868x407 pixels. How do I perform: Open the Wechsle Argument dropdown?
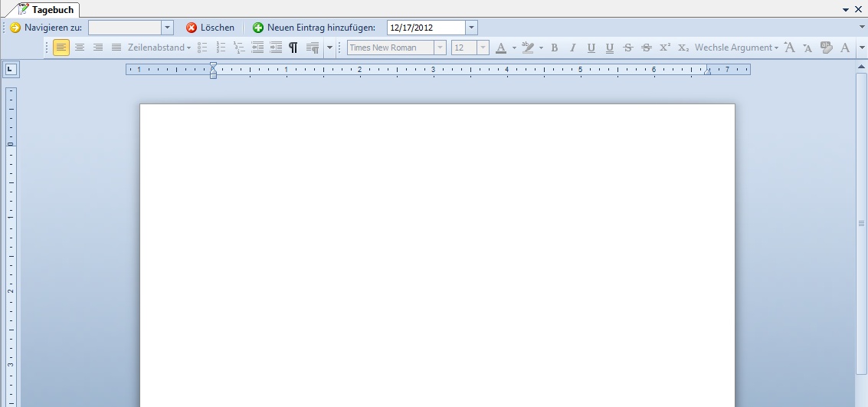point(737,48)
